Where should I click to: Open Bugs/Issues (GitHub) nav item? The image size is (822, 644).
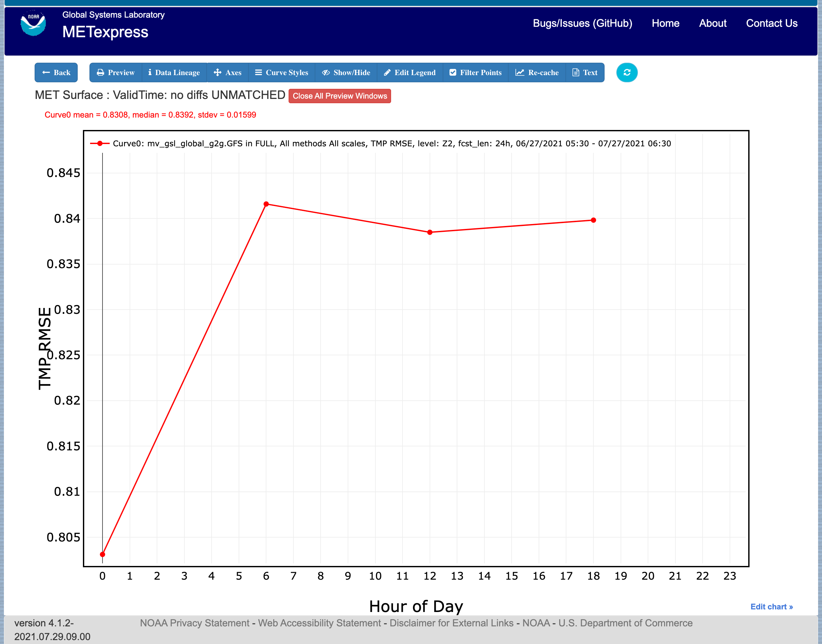pyautogui.click(x=582, y=24)
